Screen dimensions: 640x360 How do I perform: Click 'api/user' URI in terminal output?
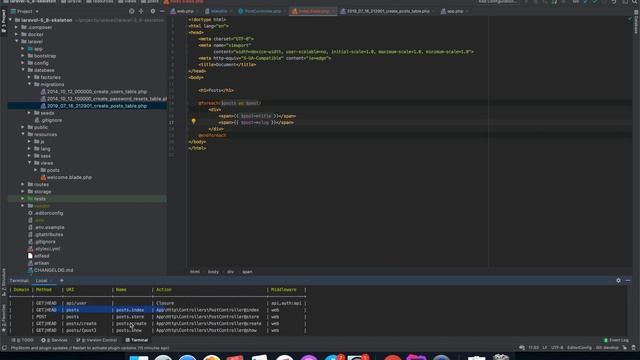pos(76,303)
